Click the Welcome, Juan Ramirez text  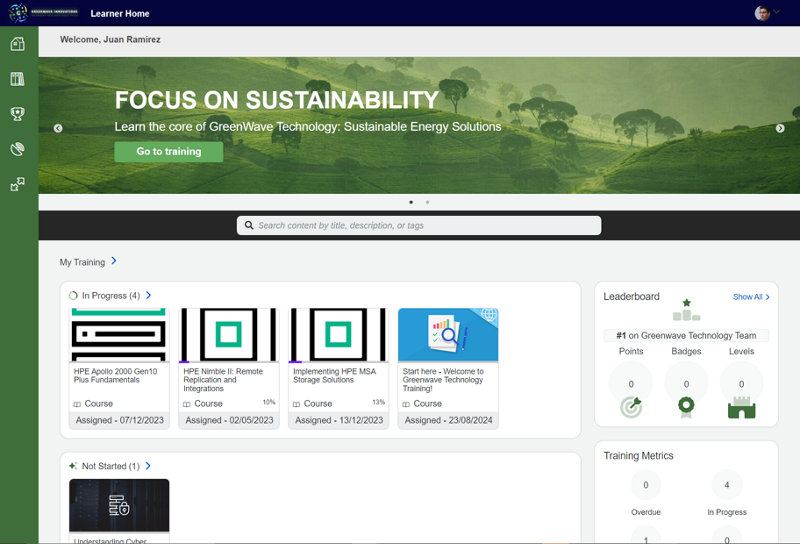[x=110, y=39]
